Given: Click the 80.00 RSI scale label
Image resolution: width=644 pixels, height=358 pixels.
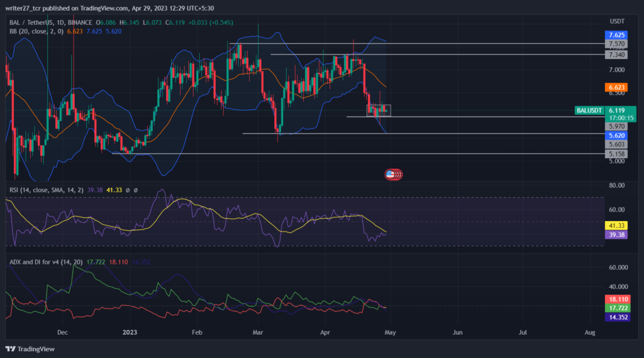Looking at the screenshot, I should [x=616, y=186].
